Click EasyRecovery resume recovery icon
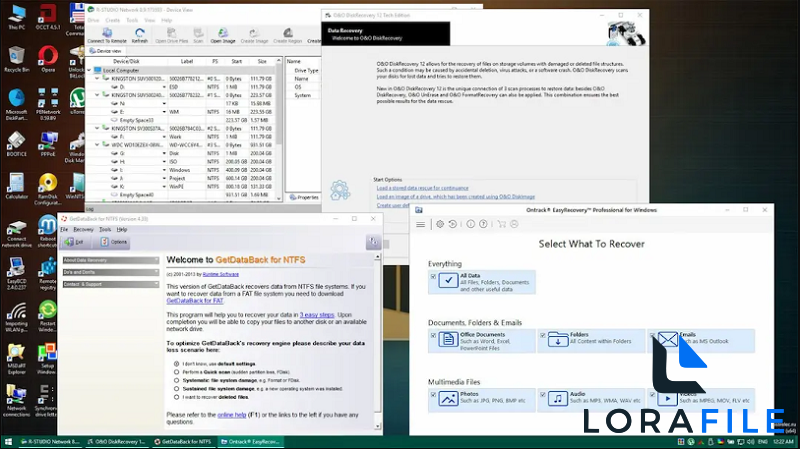Image resolution: width=800 pixels, height=449 pixels. tap(453, 224)
